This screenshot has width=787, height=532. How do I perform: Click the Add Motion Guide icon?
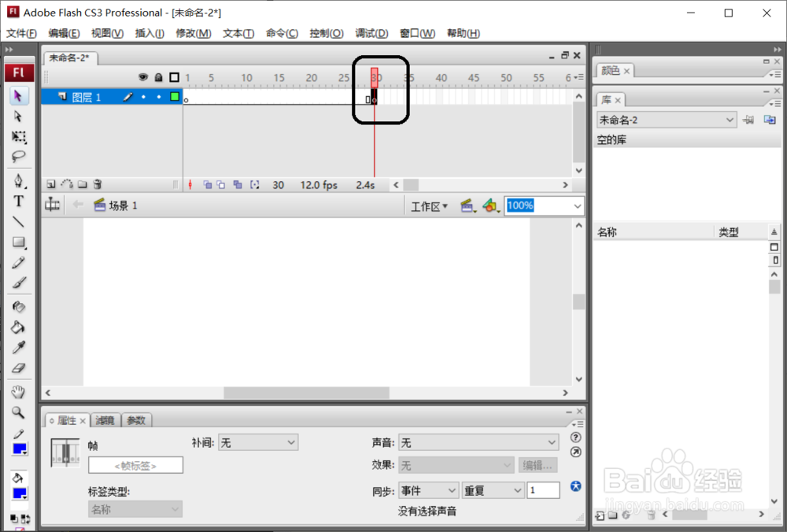(67, 184)
